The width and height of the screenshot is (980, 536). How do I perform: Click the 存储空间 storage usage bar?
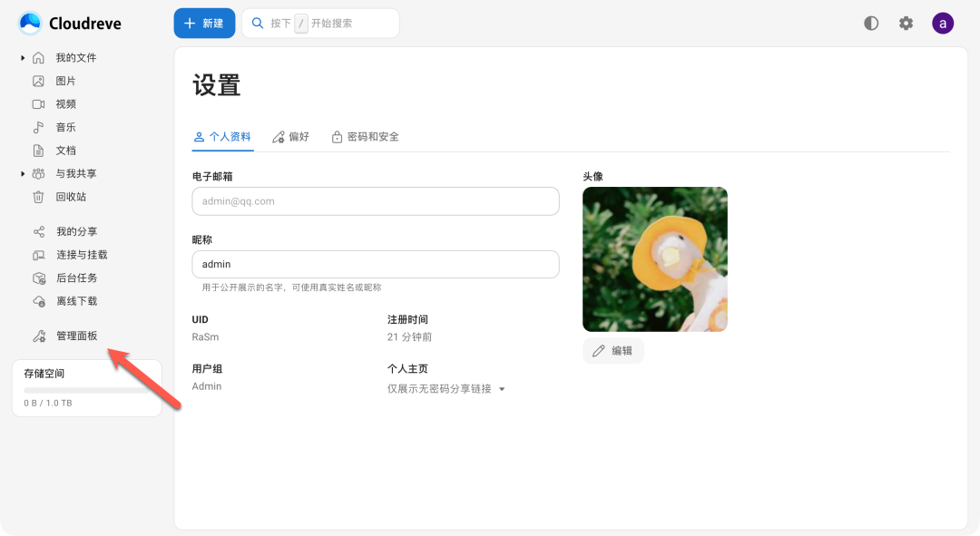click(x=86, y=390)
